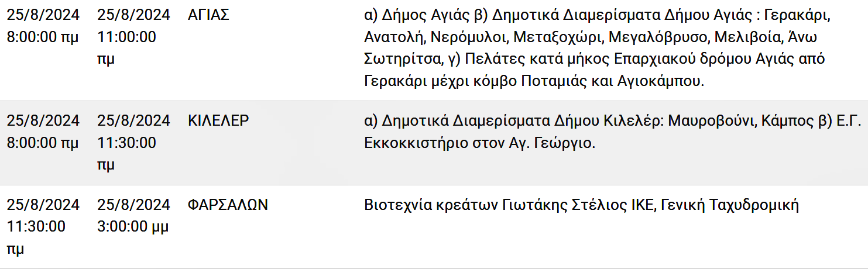Click the 11:30:00 πμ start time in ΦΑΡΣΑΛΩΝ row

pyautogui.click(x=36, y=237)
